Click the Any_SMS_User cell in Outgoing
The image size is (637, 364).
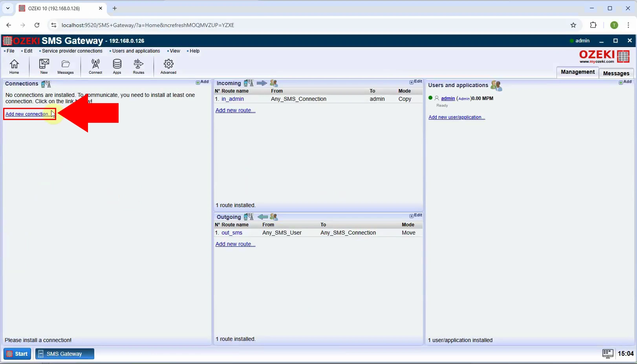pos(282,233)
